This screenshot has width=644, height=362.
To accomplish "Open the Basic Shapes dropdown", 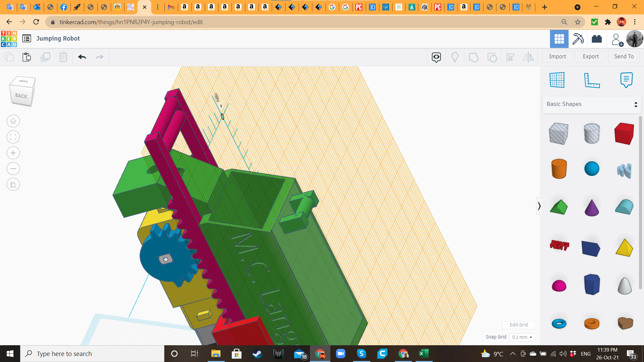I will tap(591, 104).
